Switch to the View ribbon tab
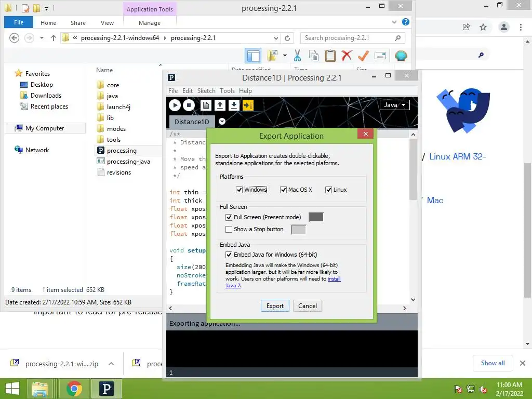Image resolution: width=532 pixels, height=399 pixels. tap(107, 23)
